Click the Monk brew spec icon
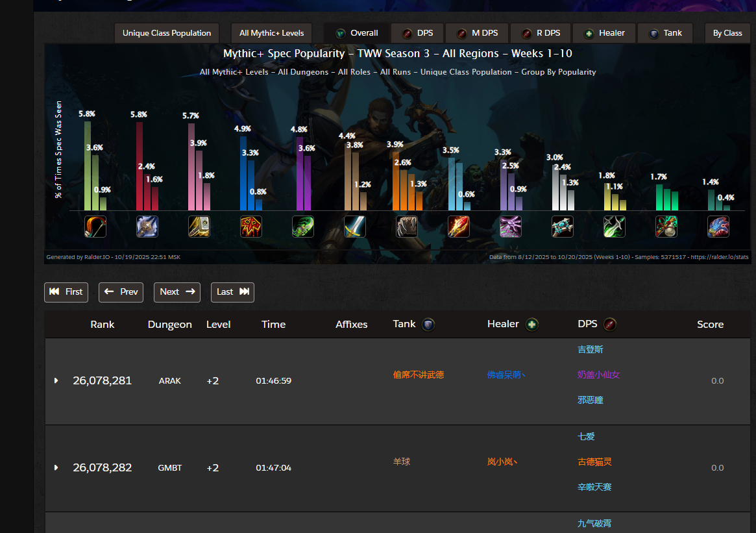756x533 pixels. 666,227
